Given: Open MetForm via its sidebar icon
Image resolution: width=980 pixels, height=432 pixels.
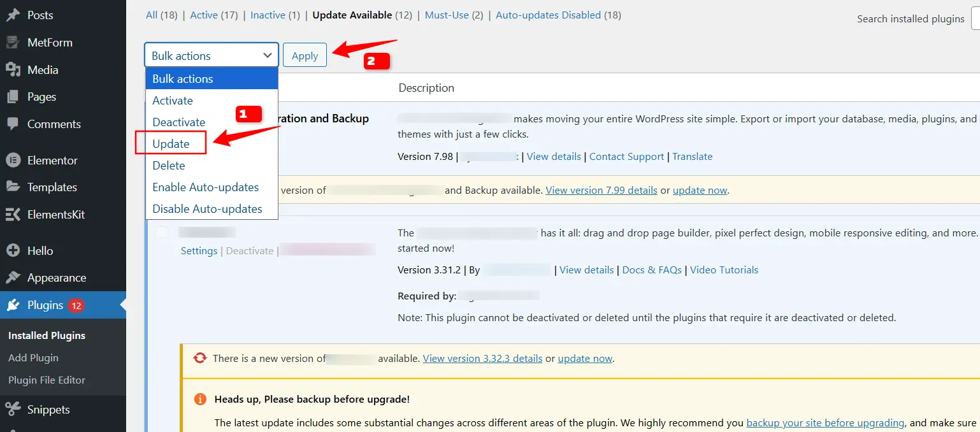Looking at the screenshot, I should [x=13, y=43].
